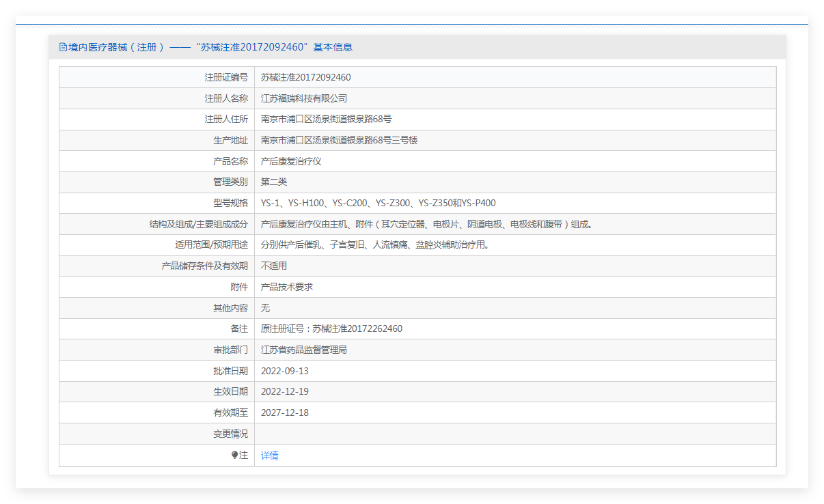Click the effective date 2022-12-19
Viewport: 824px width, 504px height.
click(285, 391)
